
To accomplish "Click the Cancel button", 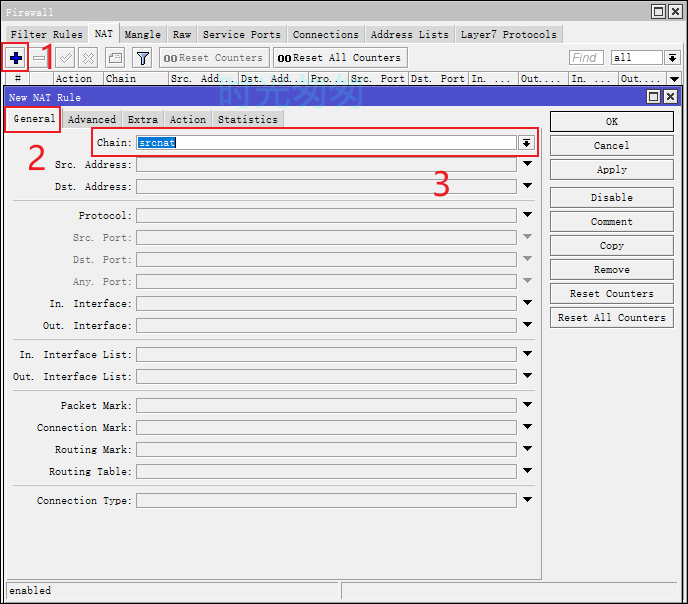I will click(x=612, y=146).
